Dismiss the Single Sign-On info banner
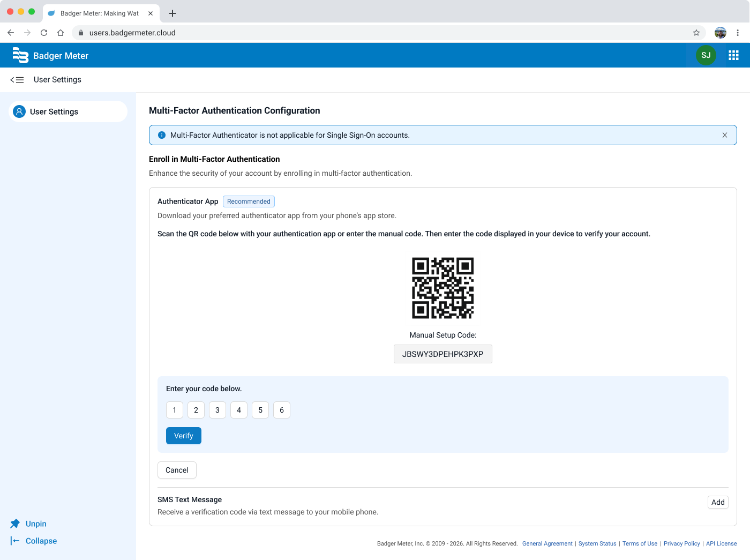Image resolution: width=750 pixels, height=560 pixels. click(725, 135)
